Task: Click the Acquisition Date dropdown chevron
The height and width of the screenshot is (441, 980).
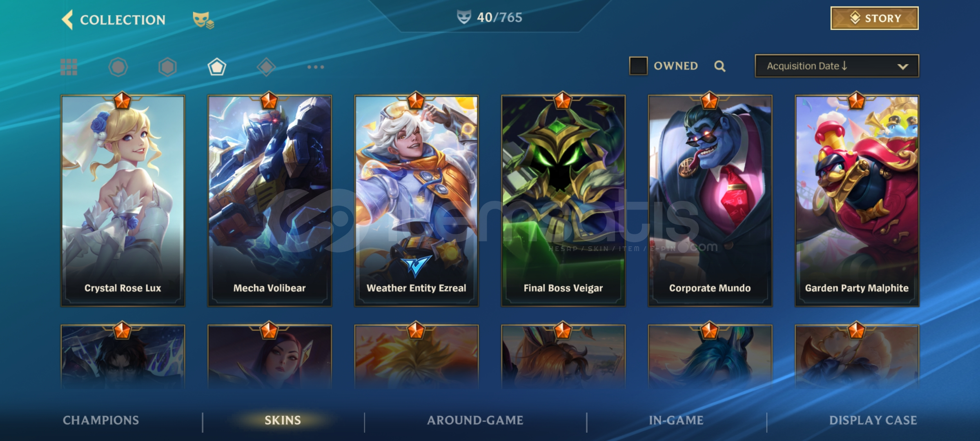Action: coord(903,67)
